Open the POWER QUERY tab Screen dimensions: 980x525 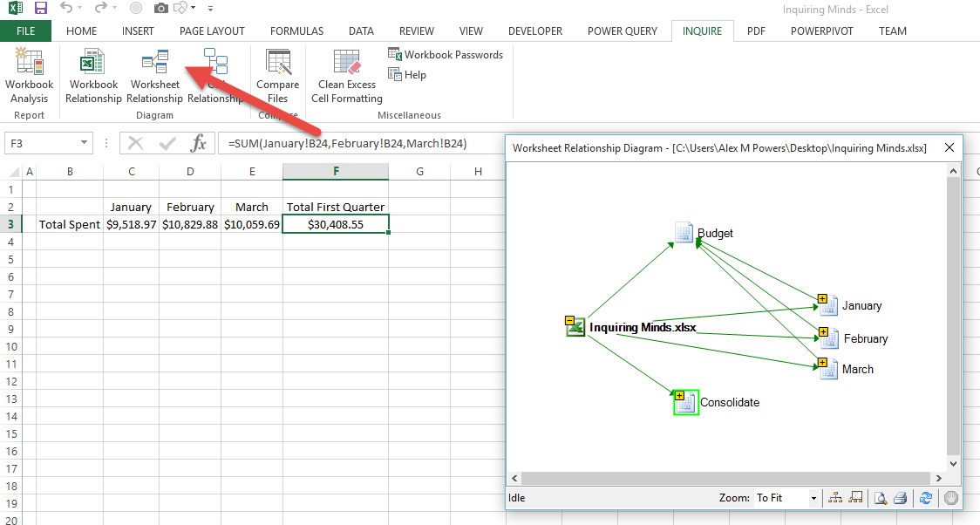[x=622, y=31]
